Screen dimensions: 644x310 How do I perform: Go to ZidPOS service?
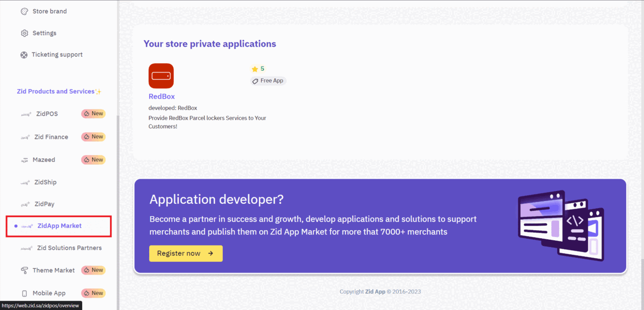(47, 114)
